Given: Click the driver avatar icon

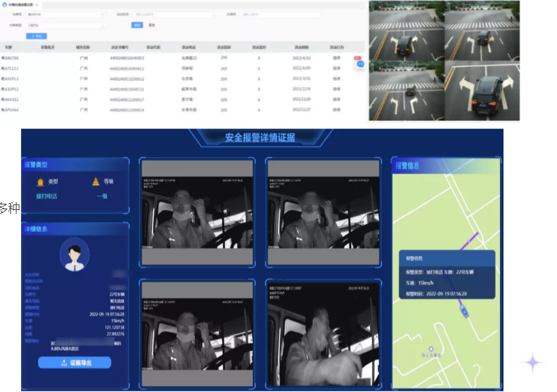Looking at the screenshot, I should pyautogui.click(x=75, y=255).
